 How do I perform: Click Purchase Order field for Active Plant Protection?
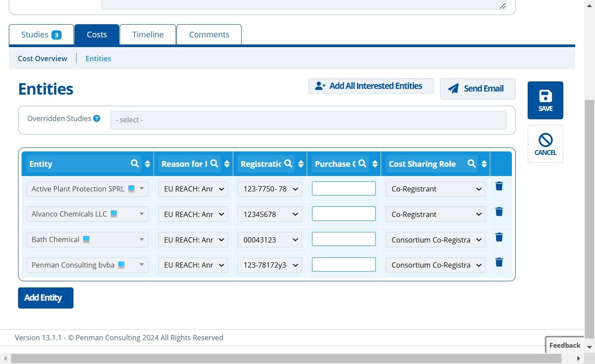(344, 188)
